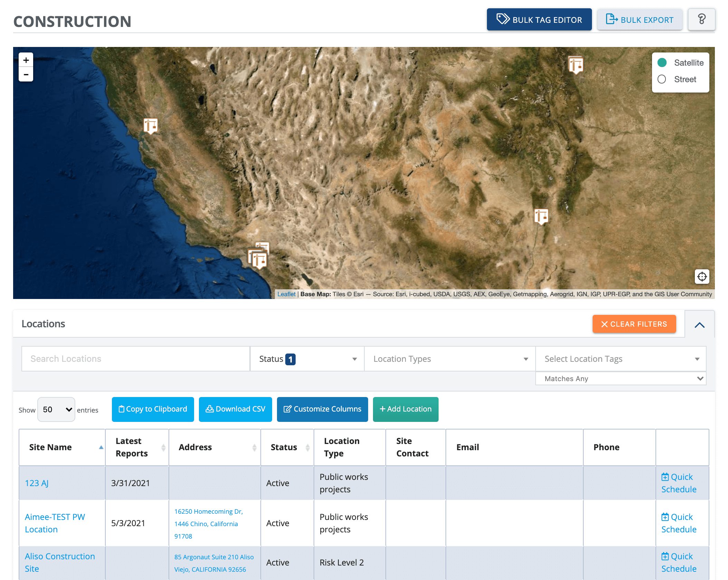Open Customize Columns

322,409
